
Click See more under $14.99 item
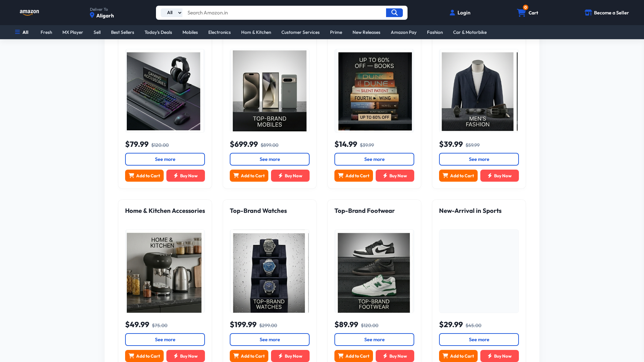(x=374, y=159)
